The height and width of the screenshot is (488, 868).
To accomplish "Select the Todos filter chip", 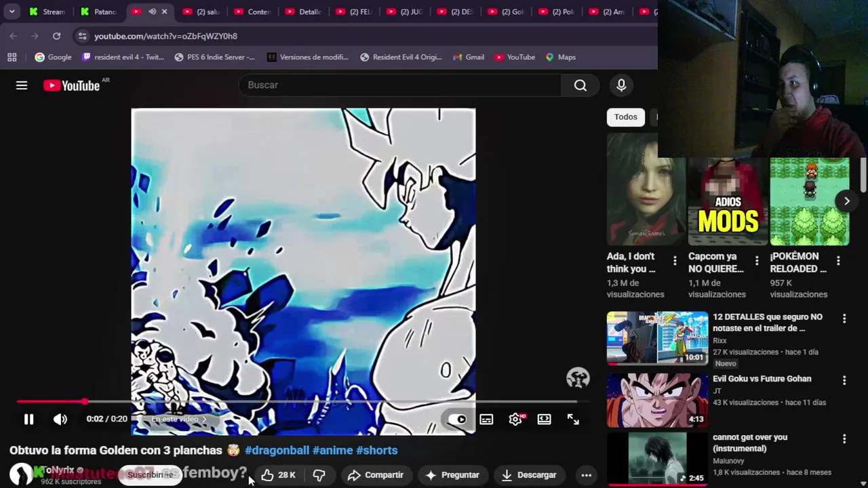I will 625,117.
